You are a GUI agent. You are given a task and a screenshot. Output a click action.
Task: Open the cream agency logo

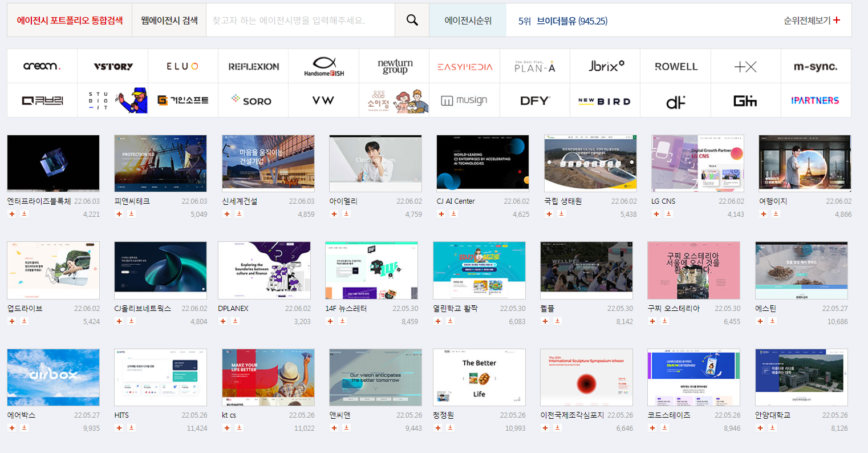42,66
